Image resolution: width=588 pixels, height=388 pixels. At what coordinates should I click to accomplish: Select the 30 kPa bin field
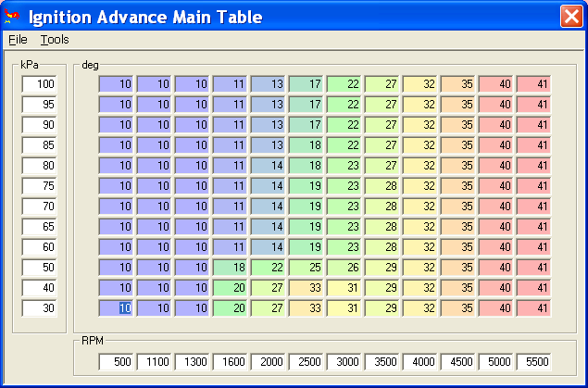40,308
